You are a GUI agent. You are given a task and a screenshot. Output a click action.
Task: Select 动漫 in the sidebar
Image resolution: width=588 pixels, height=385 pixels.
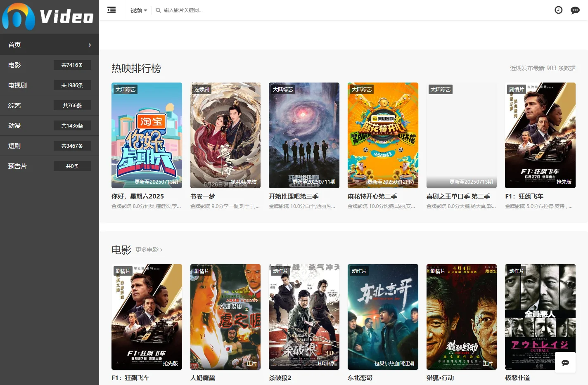[x=50, y=125]
